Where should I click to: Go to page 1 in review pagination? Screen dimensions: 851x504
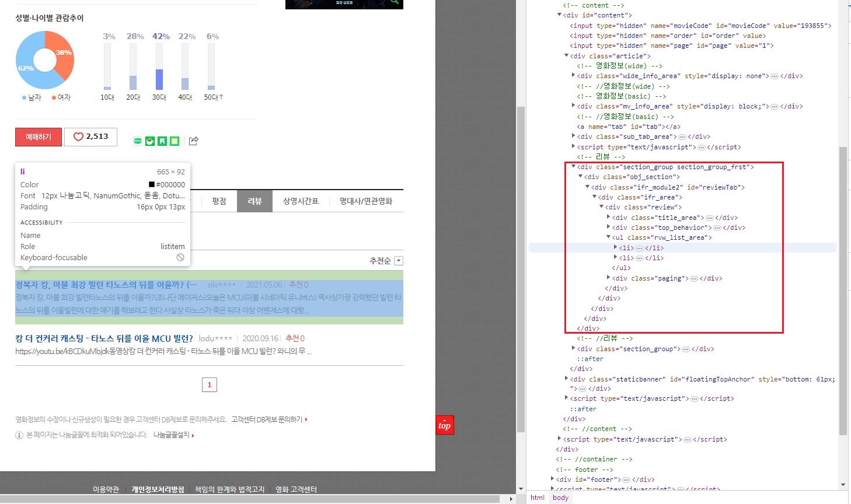[210, 384]
